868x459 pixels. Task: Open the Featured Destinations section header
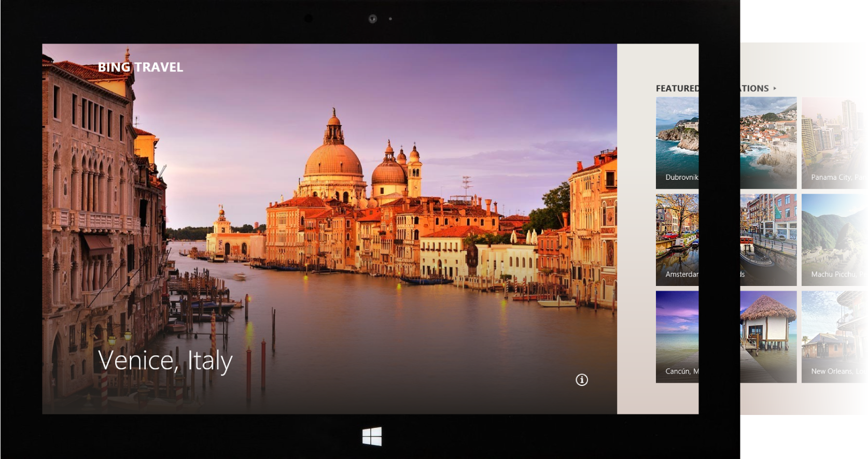[x=677, y=89]
